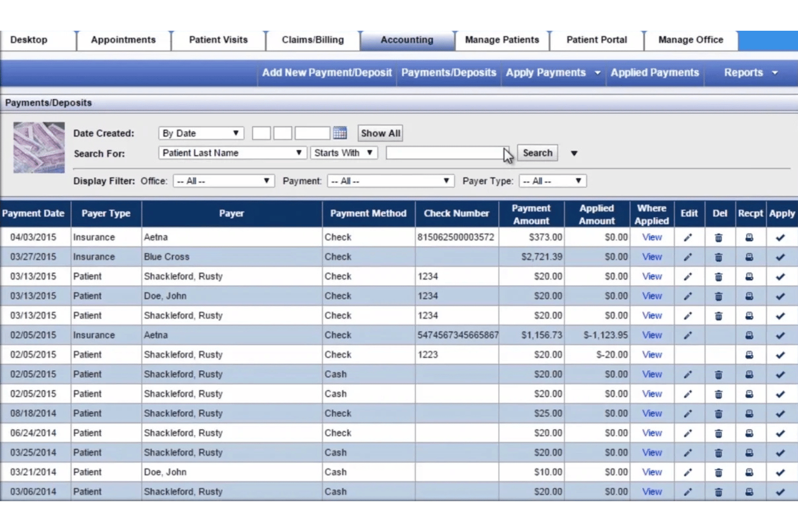Open the Patient Last Name search dropdown
This screenshot has width=798, height=532.
(232, 153)
